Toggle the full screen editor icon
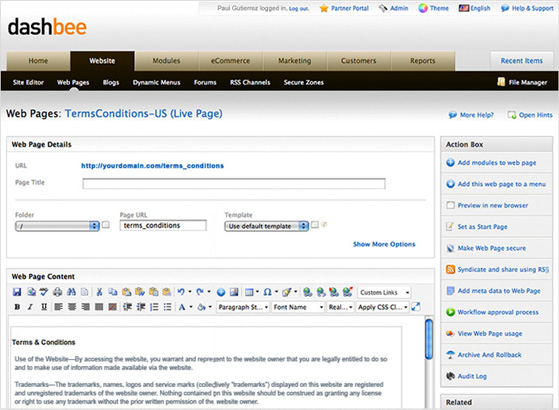This screenshot has width=559, height=410. [416, 307]
